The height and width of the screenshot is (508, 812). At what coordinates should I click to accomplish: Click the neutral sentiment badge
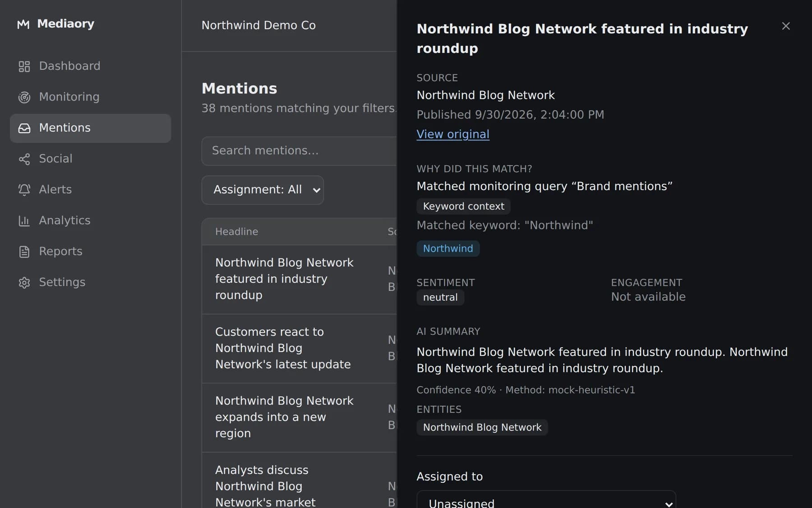440,298
